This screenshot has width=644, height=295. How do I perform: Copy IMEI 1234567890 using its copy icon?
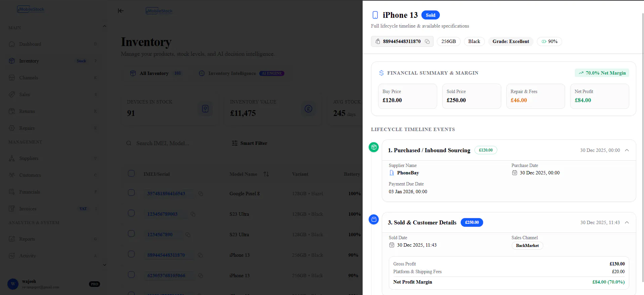188,235
